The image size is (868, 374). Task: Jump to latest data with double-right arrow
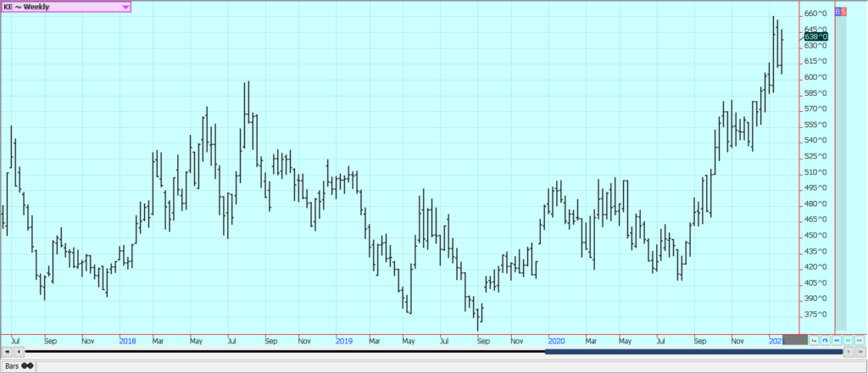(x=861, y=352)
